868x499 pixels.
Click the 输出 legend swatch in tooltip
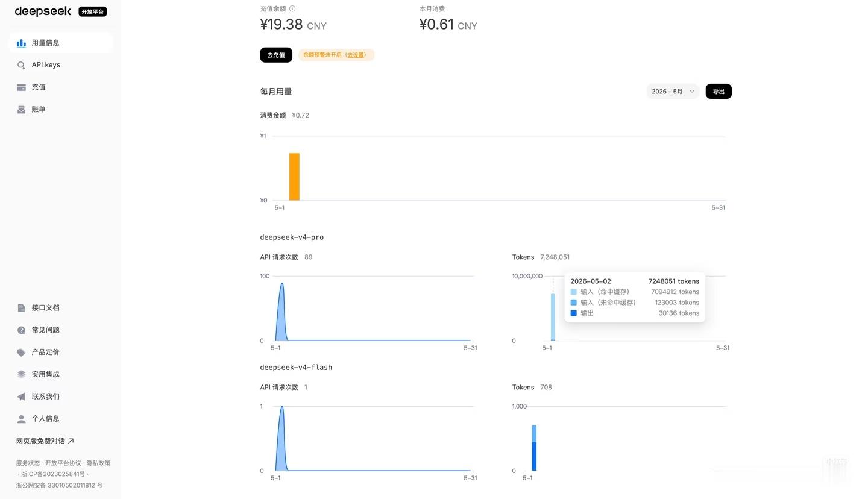pyautogui.click(x=573, y=313)
